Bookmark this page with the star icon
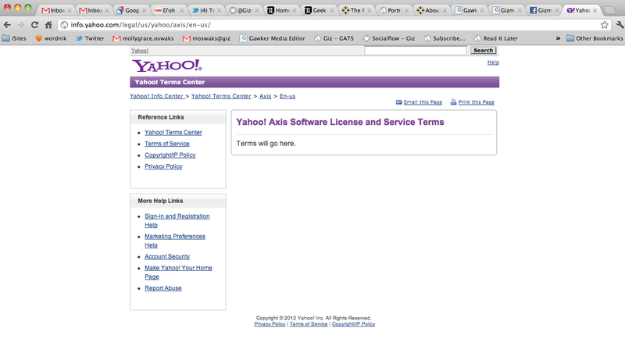The width and height of the screenshot is (625, 364). pos(604,25)
